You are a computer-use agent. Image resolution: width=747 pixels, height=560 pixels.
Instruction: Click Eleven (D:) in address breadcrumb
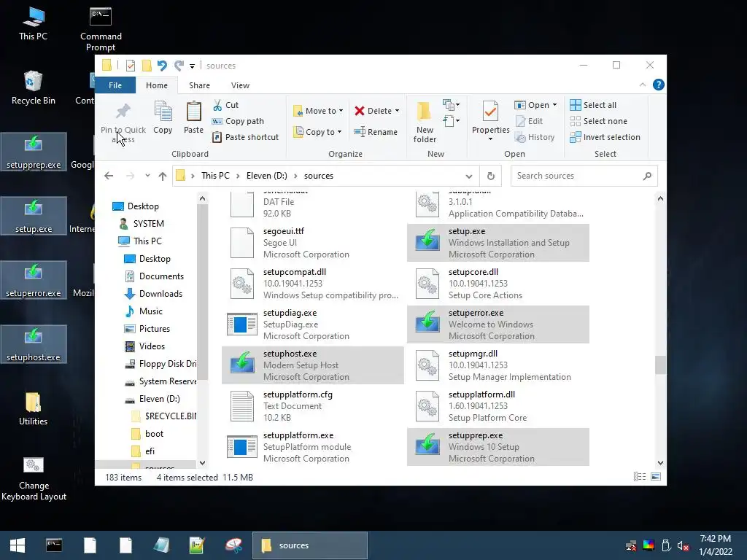(267, 176)
